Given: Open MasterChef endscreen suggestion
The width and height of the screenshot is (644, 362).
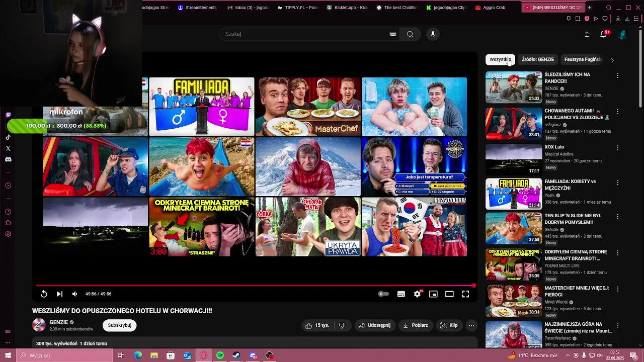Looking at the screenshot, I should [308, 107].
